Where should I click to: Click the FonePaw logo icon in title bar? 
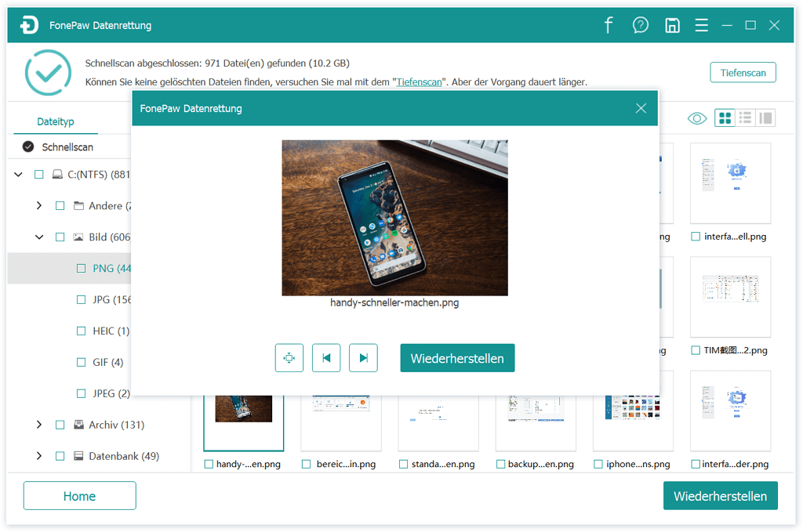pos(29,24)
